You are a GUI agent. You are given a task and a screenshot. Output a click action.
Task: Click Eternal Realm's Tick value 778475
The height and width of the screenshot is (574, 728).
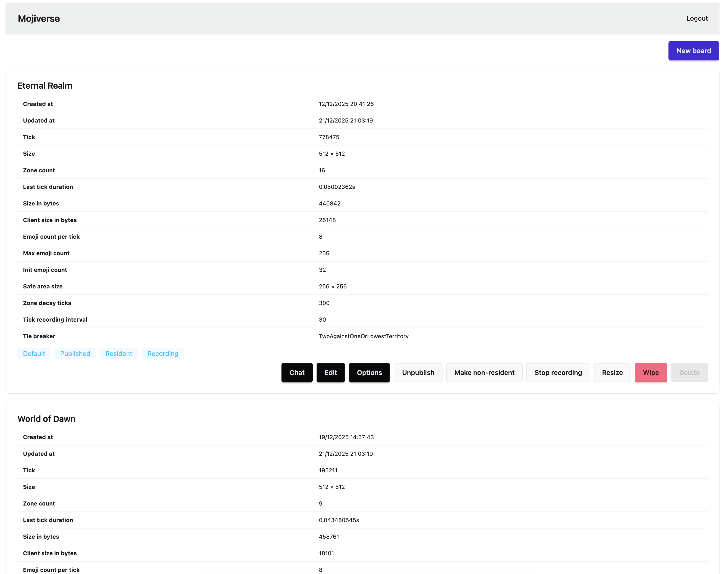click(x=328, y=137)
